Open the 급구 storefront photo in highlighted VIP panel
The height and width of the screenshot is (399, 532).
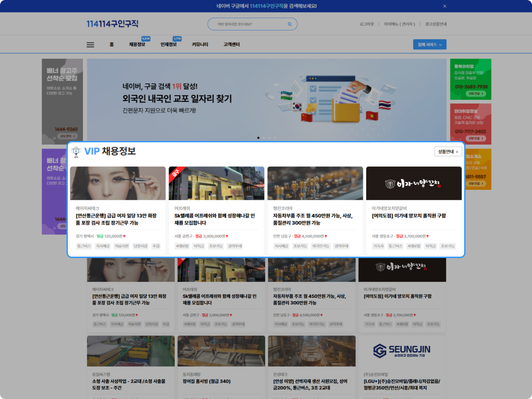[216, 183]
